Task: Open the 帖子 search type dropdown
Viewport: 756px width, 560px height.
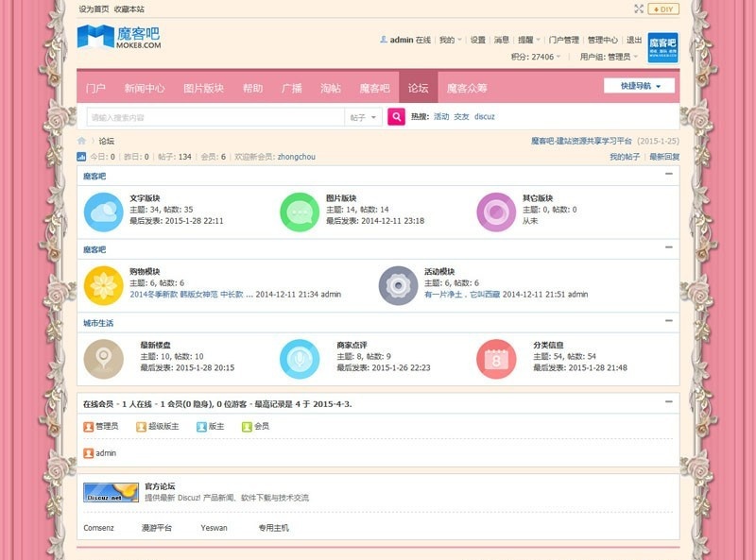Action: (364, 117)
